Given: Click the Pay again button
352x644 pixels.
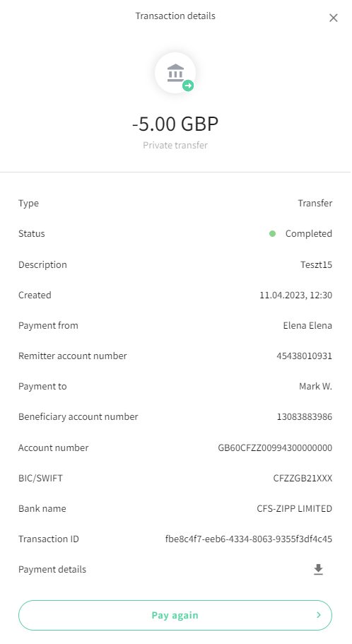Looking at the screenshot, I should (175, 615).
